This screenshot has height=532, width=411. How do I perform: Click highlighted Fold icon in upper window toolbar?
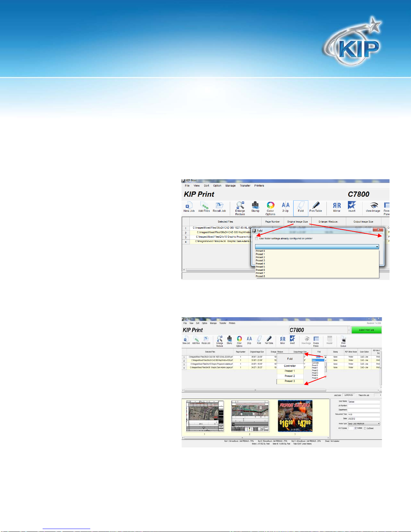pos(301,208)
